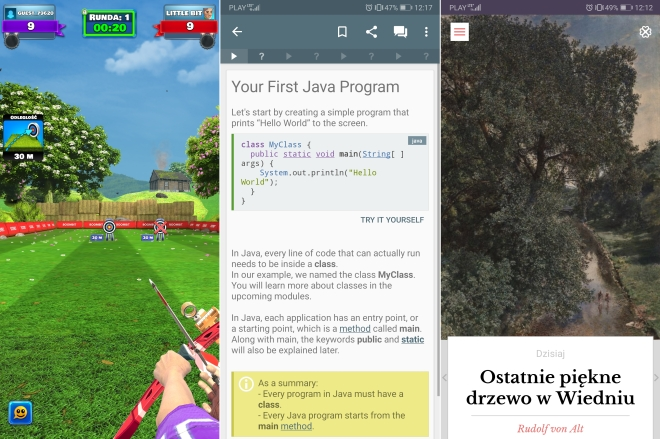660x439 pixels.
Task: Tap the artwork title Ostatnie piękne drzewo w Wiedniu
Action: (x=549, y=388)
